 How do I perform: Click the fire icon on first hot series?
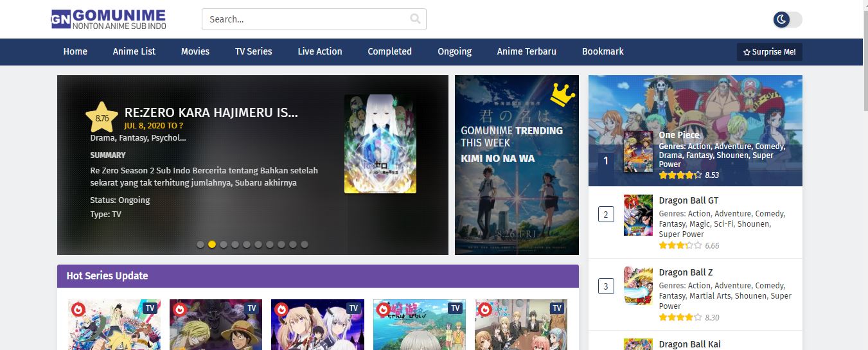pos(79,310)
